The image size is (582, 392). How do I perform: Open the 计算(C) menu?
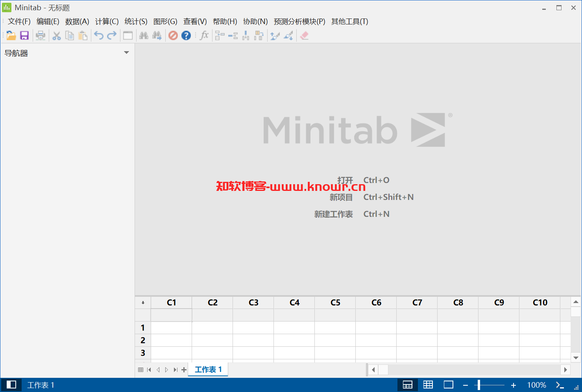(x=107, y=21)
